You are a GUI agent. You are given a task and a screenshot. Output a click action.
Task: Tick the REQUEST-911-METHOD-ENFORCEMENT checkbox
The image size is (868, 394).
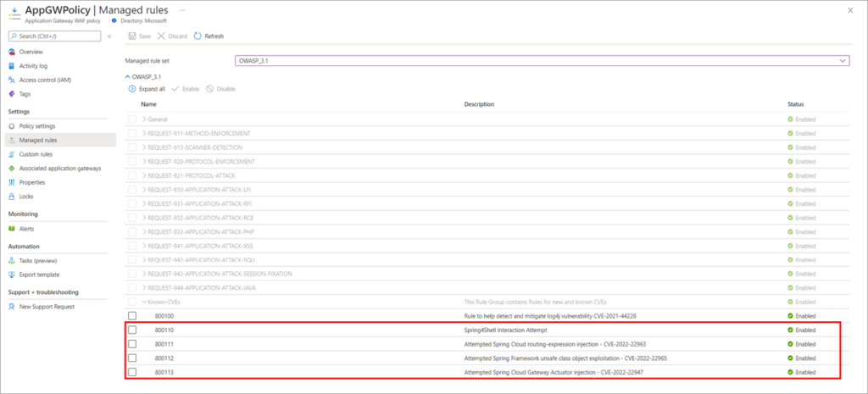point(132,133)
